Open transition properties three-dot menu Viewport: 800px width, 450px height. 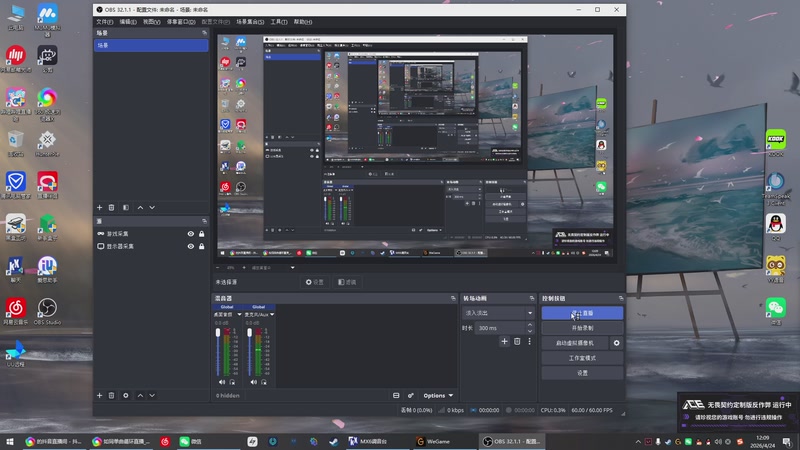coord(530,341)
